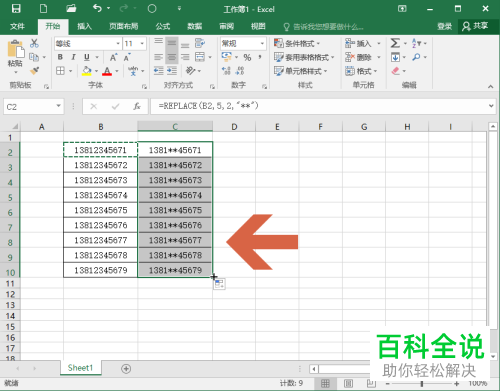Switch to 公式 tab
The image size is (500, 391).
[163, 26]
